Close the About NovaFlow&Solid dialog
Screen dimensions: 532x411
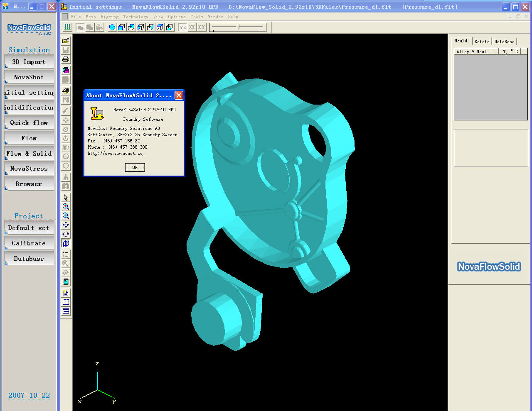point(179,95)
